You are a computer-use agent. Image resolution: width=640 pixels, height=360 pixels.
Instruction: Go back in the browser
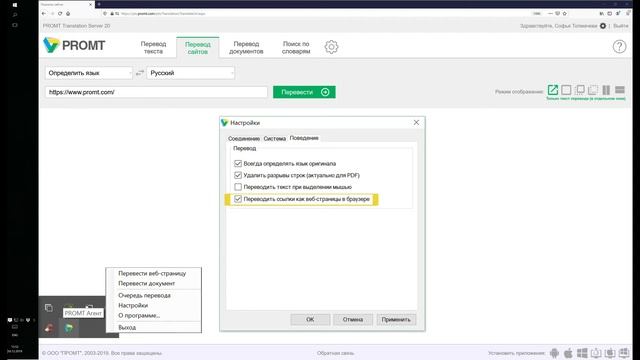pos(44,13)
